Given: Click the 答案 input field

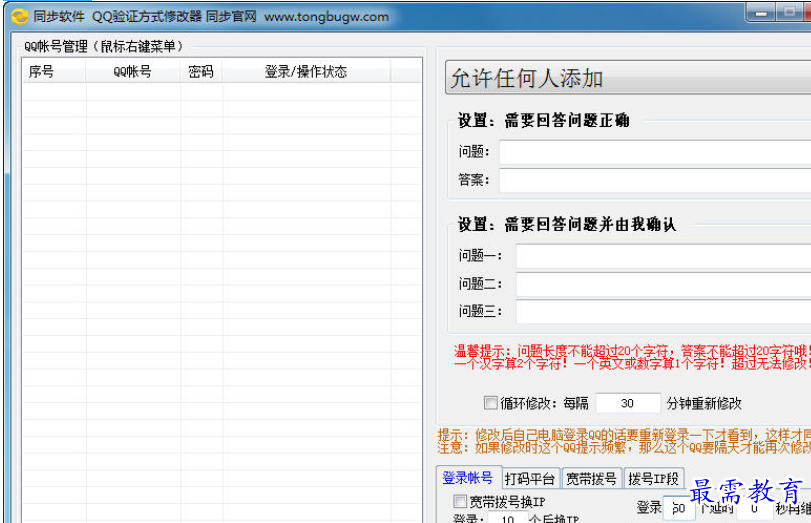Looking at the screenshot, I should [x=655, y=180].
